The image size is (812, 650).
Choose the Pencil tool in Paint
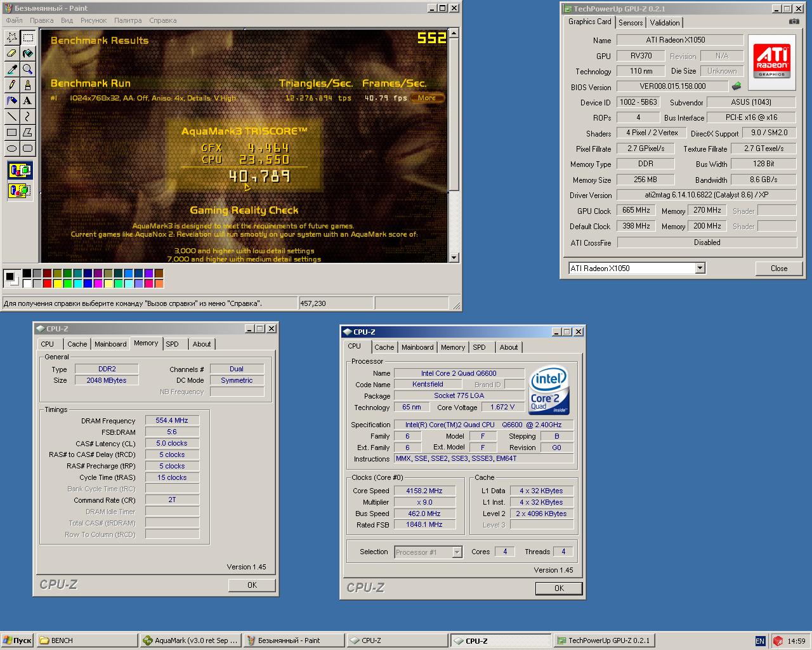12,85
